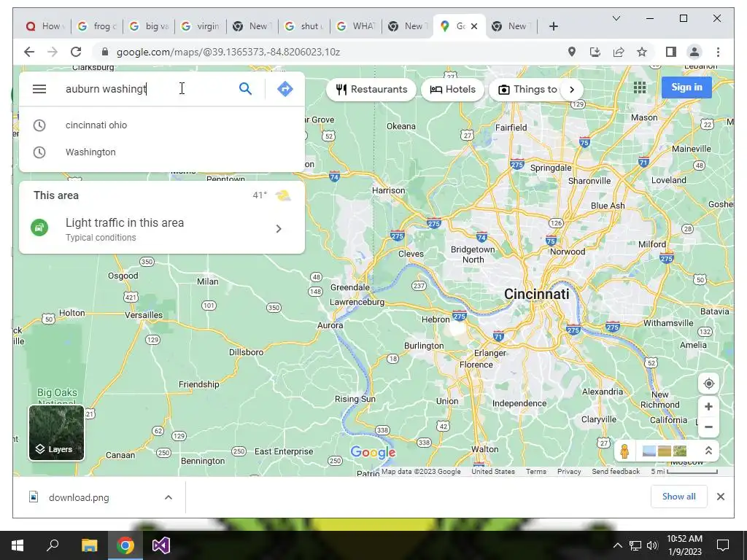Bookmark this page with the star icon
Viewport: 747px width, 560px height.
click(x=642, y=52)
